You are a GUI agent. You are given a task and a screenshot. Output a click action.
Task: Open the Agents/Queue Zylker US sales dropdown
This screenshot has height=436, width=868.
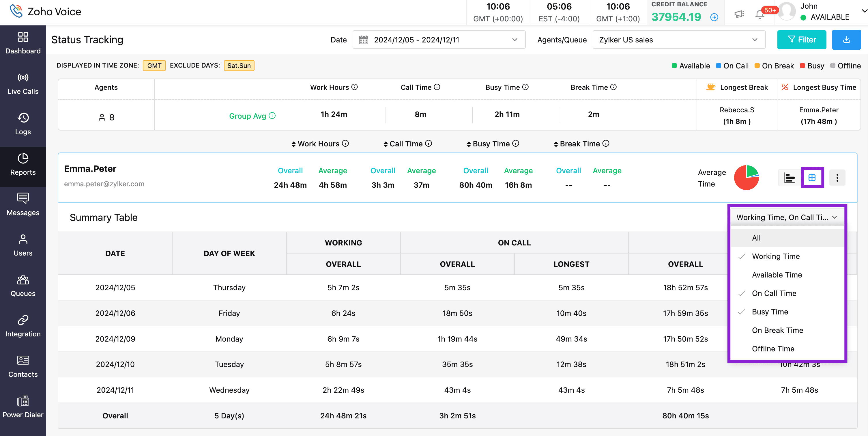coord(679,40)
